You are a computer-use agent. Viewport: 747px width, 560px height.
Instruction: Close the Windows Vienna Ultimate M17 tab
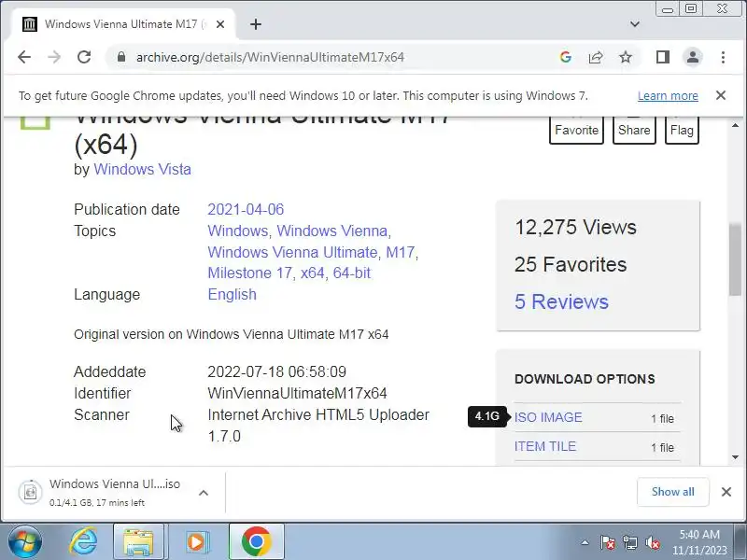pos(220,24)
